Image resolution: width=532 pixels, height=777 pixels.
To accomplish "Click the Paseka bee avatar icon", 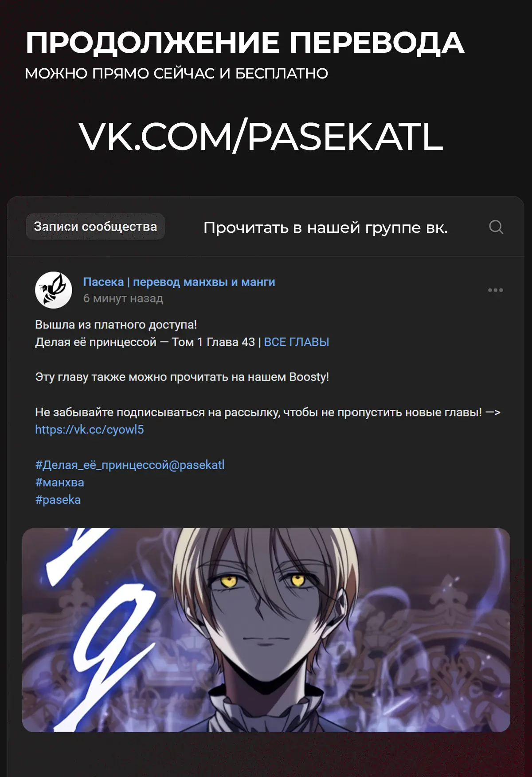I will 54,290.
